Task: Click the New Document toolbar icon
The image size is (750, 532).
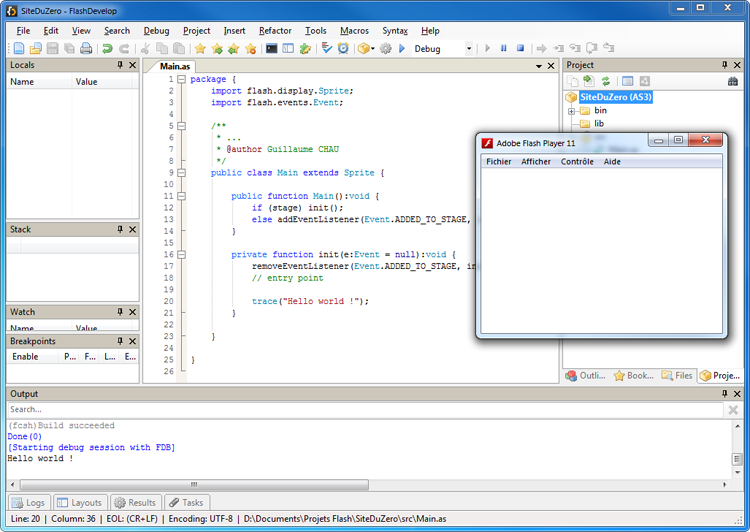Action: tap(19, 48)
